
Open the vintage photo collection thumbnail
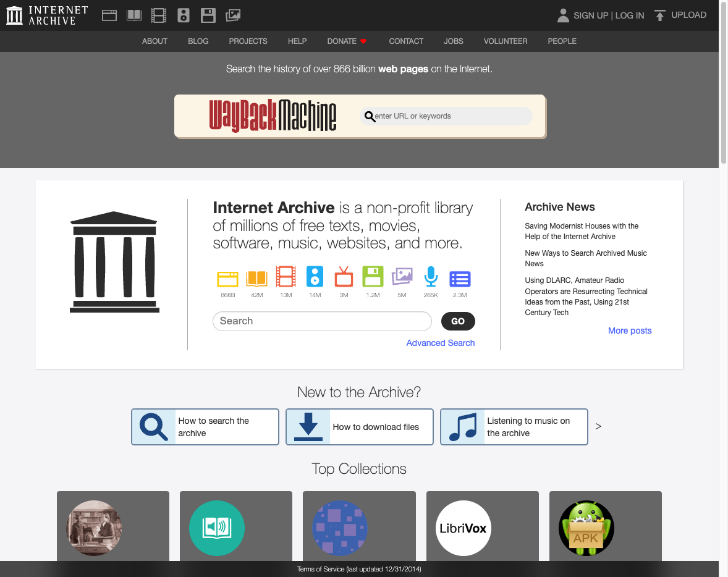(95, 528)
